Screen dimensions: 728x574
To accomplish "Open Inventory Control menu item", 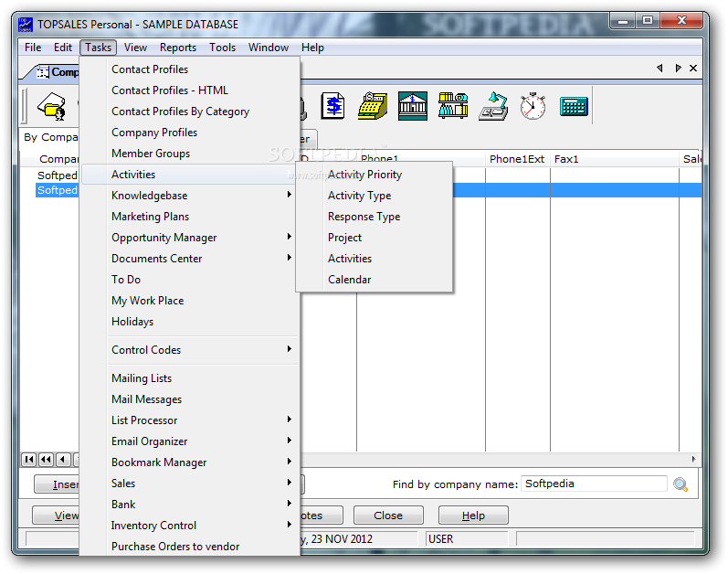I will pyautogui.click(x=190, y=526).
